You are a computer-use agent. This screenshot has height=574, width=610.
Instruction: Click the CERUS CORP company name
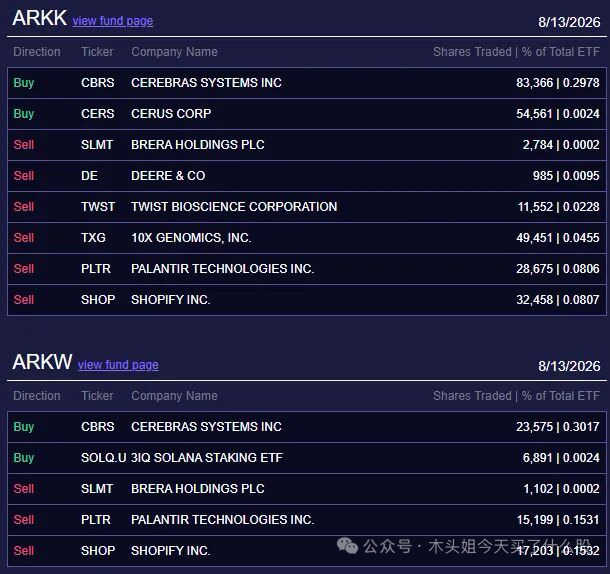[x=171, y=114]
